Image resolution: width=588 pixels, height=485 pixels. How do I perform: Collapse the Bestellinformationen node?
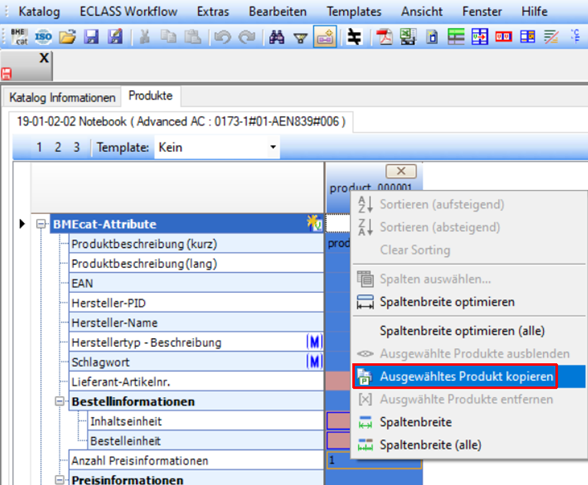tap(60, 401)
